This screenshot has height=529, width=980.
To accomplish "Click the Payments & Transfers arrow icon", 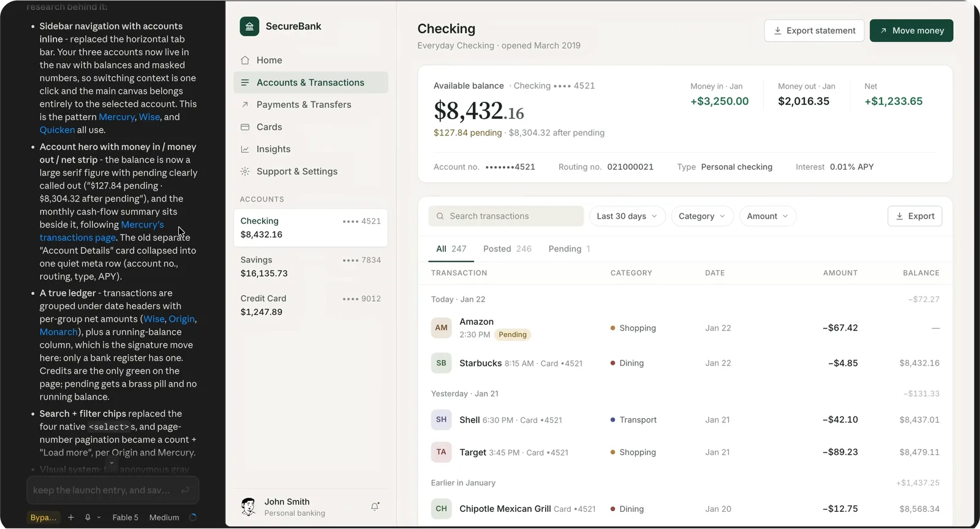I will pos(245,105).
